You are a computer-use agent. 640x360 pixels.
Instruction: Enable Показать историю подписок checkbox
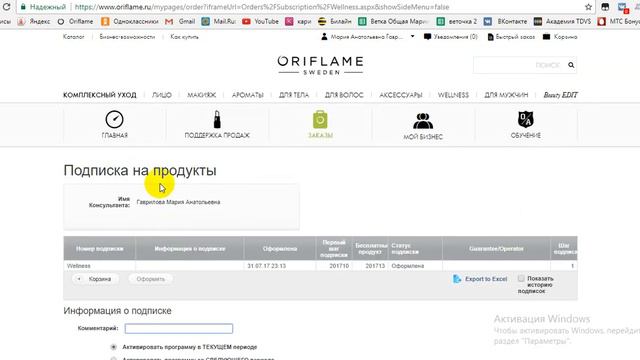pyautogui.click(x=521, y=278)
